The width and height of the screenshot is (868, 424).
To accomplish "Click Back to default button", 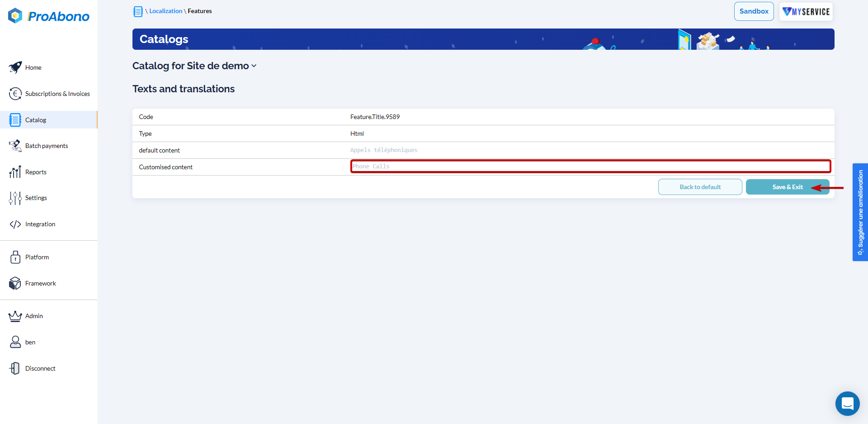I will 700,187.
